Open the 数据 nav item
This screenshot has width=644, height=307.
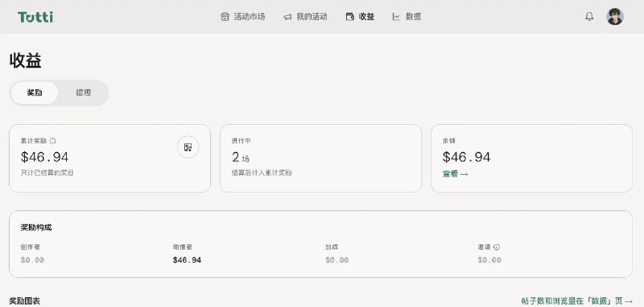click(407, 17)
